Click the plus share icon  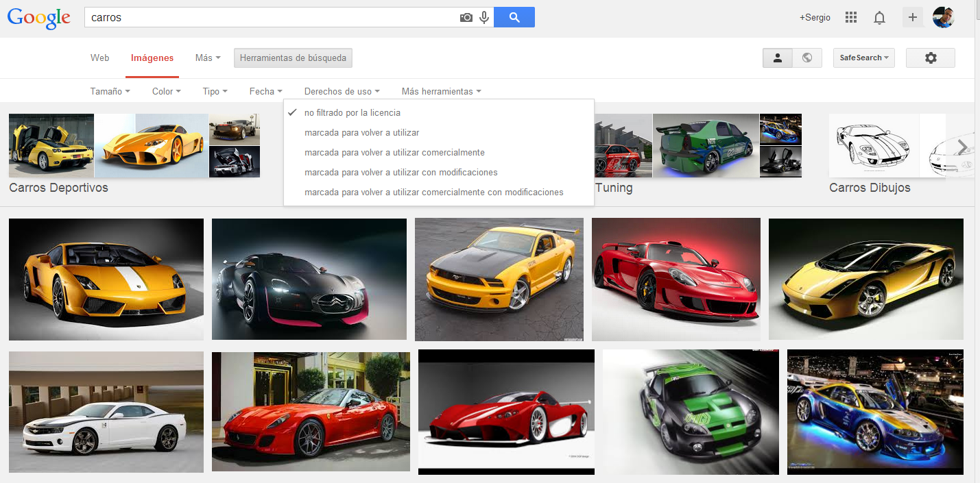pyautogui.click(x=912, y=18)
